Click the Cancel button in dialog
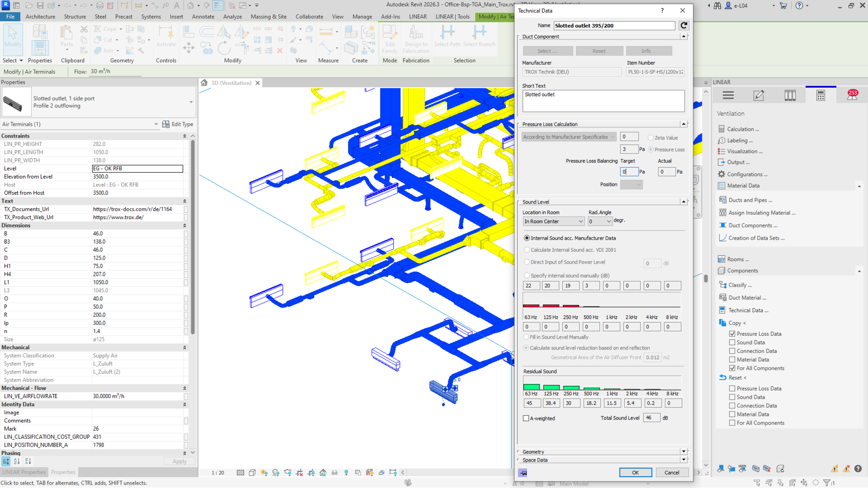868x488 pixels. [x=671, y=472]
